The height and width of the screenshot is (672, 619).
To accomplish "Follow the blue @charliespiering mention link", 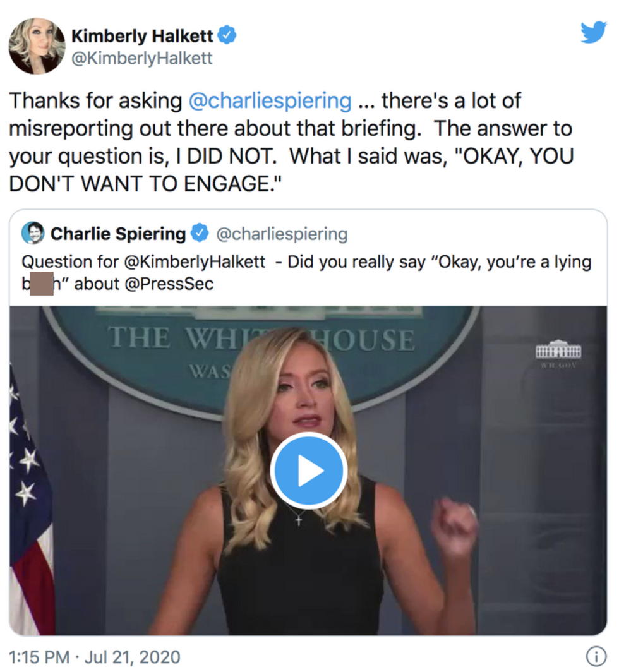I will point(270,100).
